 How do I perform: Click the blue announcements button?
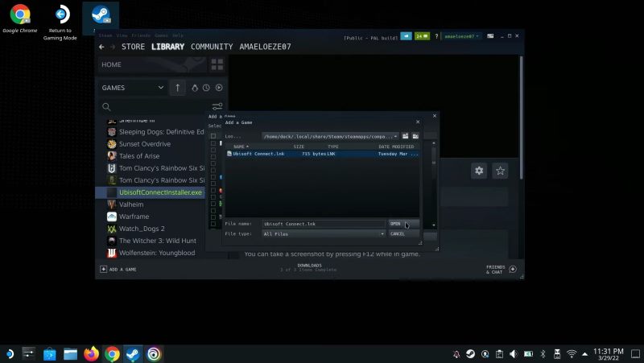point(406,36)
